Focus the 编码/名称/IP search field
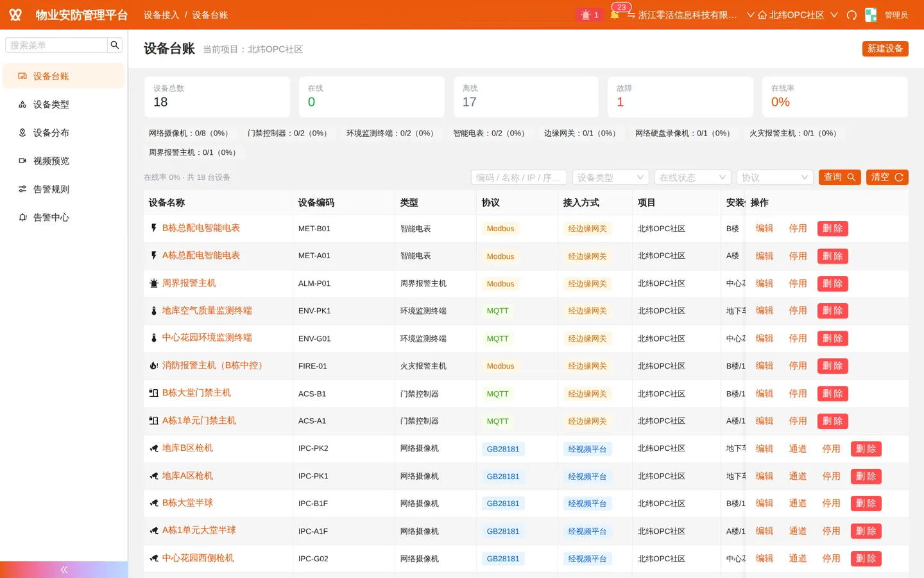The image size is (924, 578). (519, 177)
